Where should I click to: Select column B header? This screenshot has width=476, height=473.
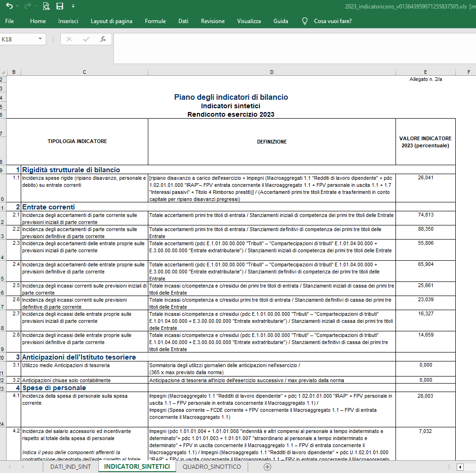14,72
